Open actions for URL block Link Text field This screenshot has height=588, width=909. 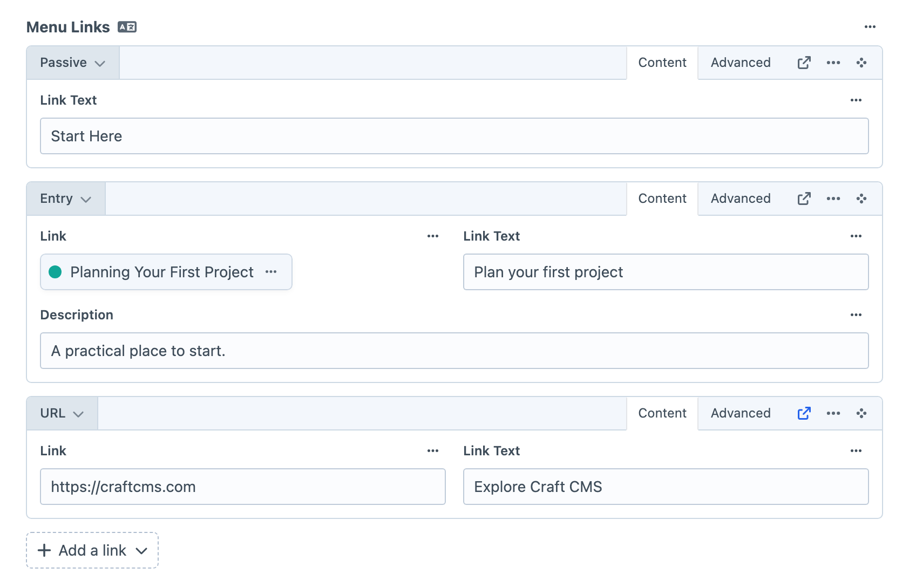(856, 451)
